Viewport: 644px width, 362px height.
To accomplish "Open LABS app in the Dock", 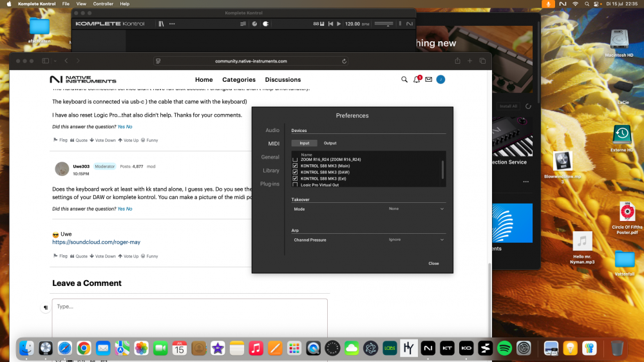I will pyautogui.click(x=390, y=348).
